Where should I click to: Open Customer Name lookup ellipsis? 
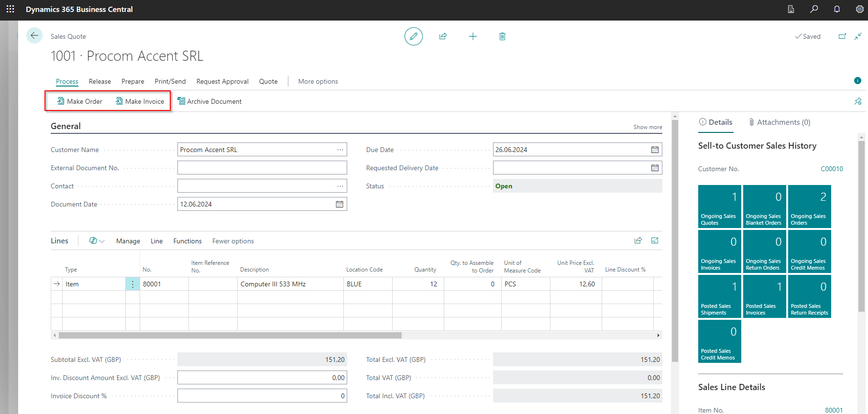click(340, 150)
